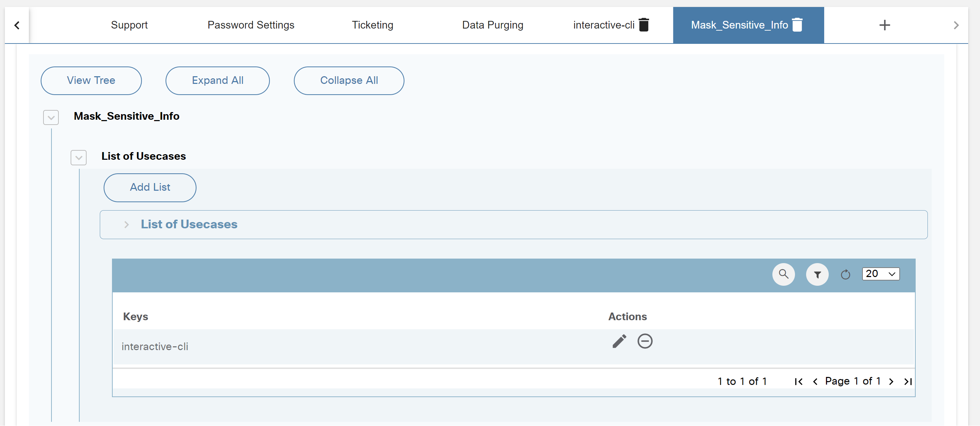Open the Data Purging tab
Image resolution: width=980 pixels, height=426 pixels.
coord(492,25)
